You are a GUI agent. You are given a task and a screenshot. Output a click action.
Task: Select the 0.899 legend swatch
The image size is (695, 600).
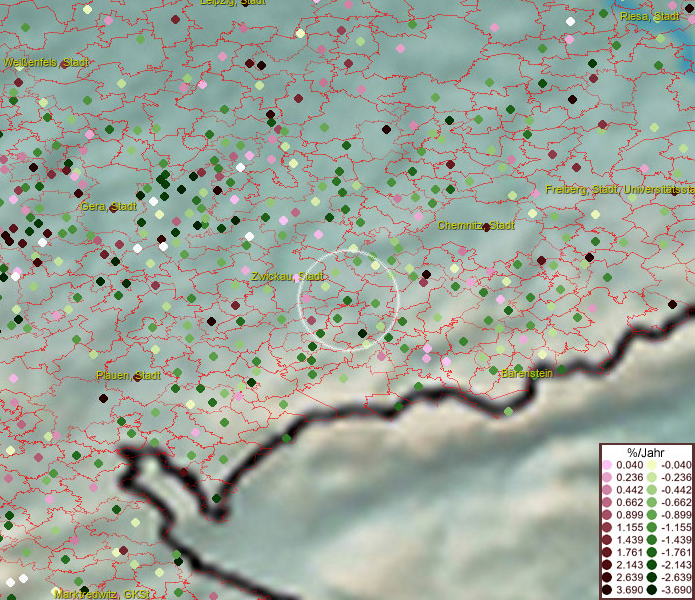pyautogui.click(x=607, y=515)
